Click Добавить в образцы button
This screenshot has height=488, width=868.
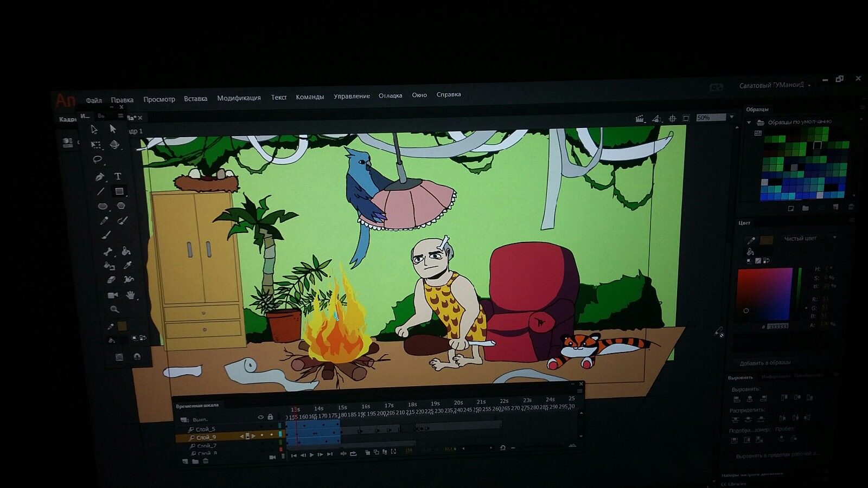pos(765,363)
